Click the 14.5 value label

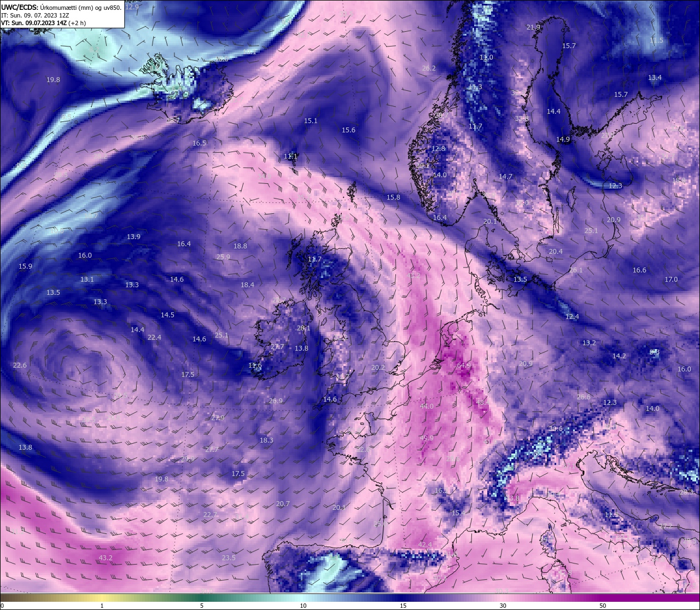point(167,315)
